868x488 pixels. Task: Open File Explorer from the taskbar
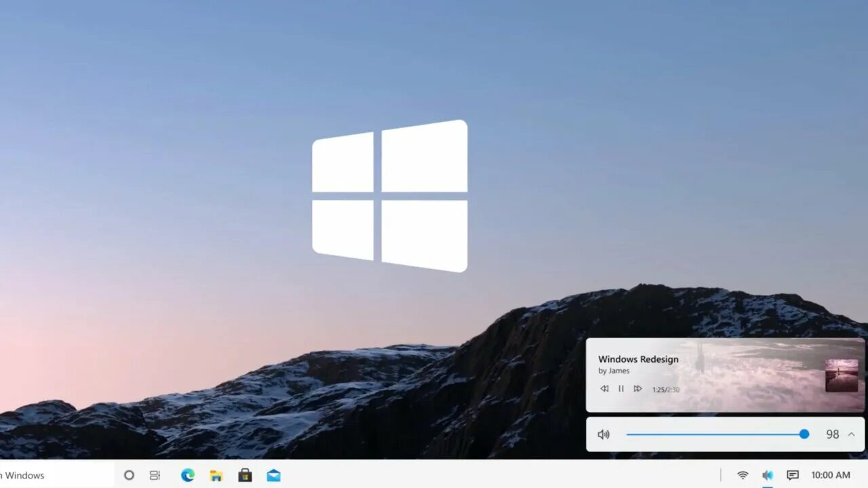point(216,475)
